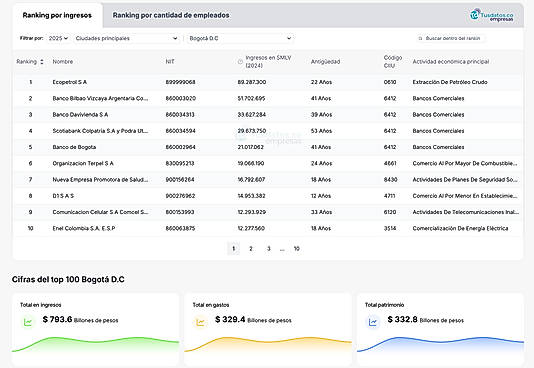Click the blue Total patrimonio chart icon
Screen dimensions: 534x368
[373, 321]
